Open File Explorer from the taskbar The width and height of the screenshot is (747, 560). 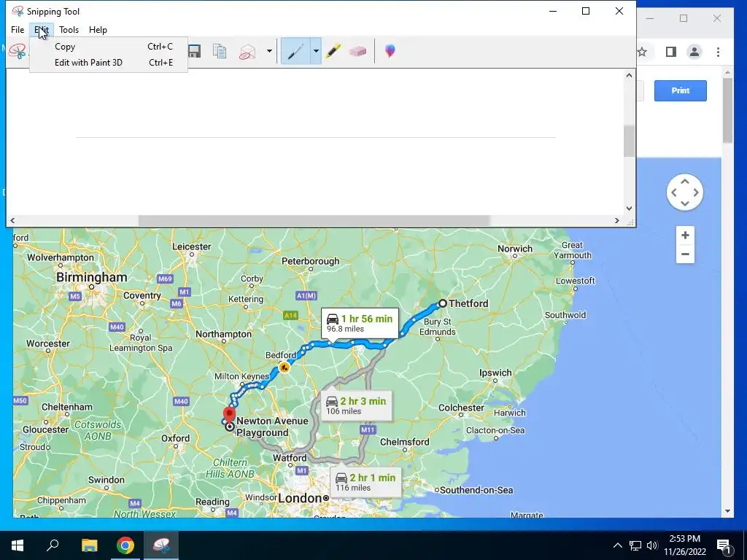point(89,545)
